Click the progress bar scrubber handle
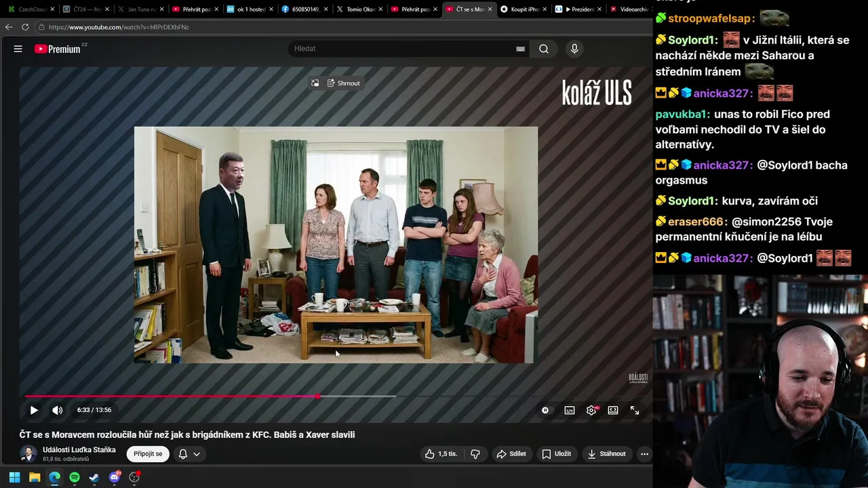868x488 pixels. (317, 396)
